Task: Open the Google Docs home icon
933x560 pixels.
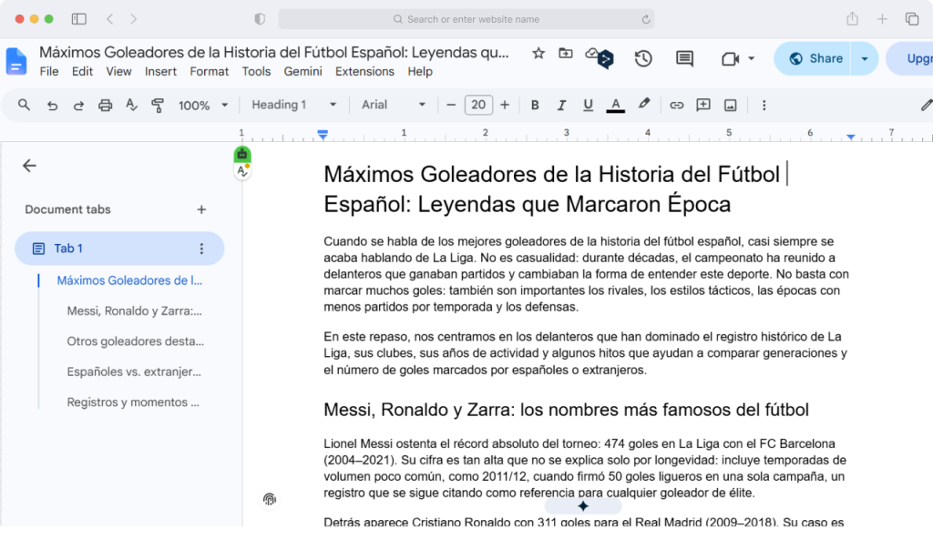Action: click(16, 61)
